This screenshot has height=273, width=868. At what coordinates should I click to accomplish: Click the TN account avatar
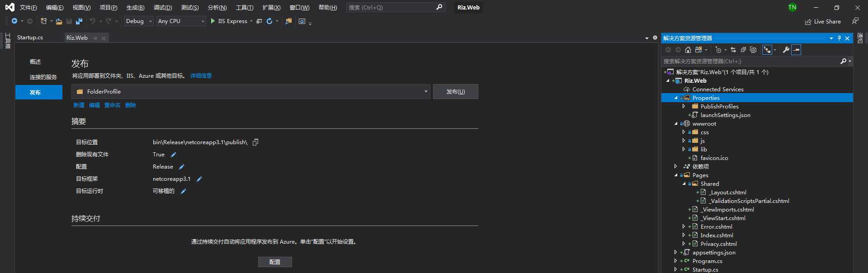(x=792, y=7)
